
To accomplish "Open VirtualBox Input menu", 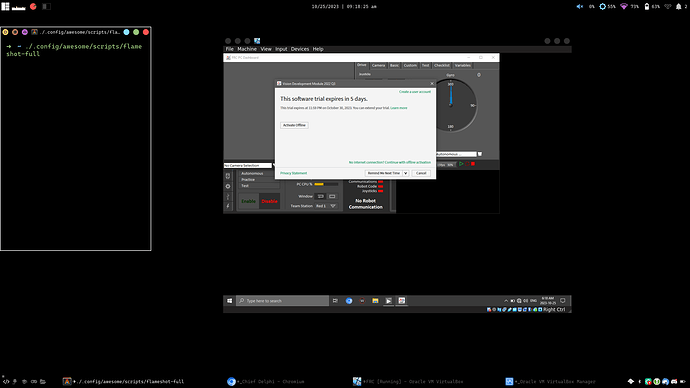I will coord(281,49).
